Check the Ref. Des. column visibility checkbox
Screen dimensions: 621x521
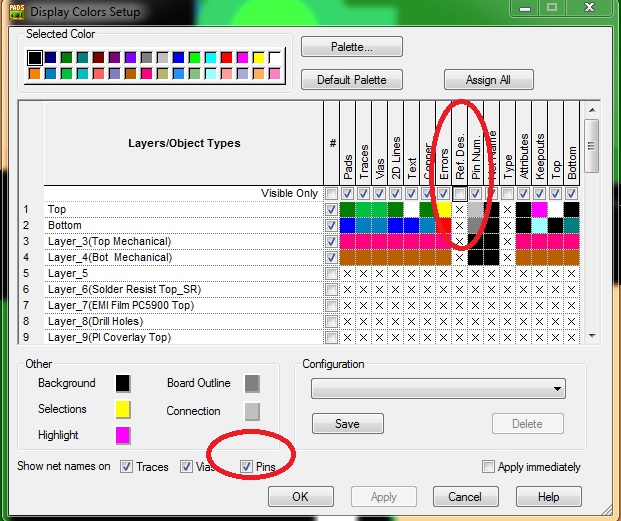click(x=459, y=194)
